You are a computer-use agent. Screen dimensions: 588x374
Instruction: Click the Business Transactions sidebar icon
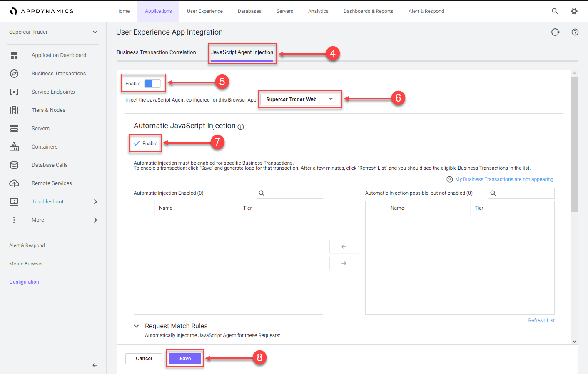click(x=14, y=74)
